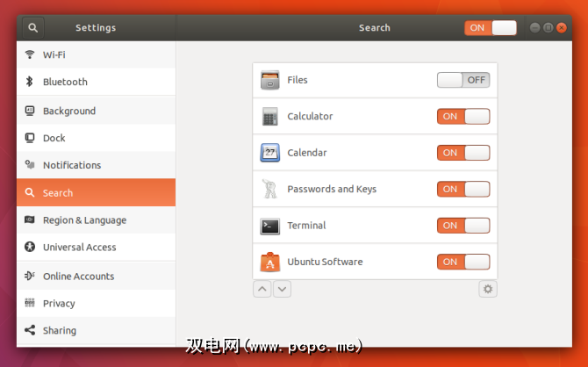Enable the Files search toggle
Viewport: 588px width, 367px height.
463,80
